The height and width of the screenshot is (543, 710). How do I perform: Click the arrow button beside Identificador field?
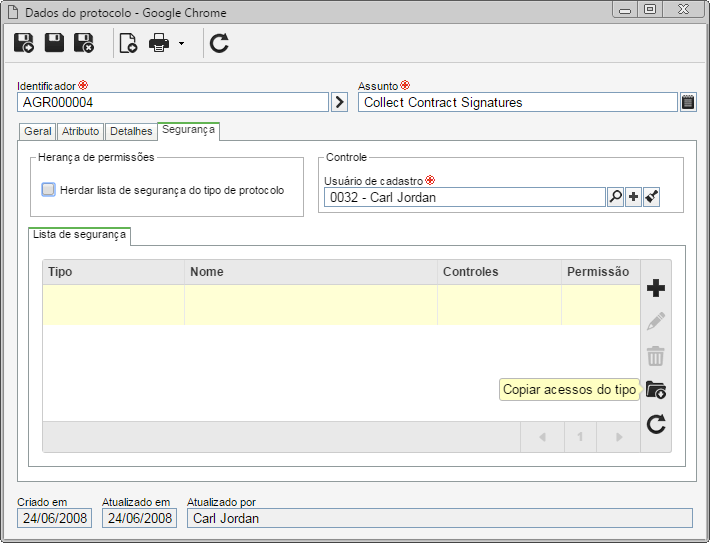click(339, 102)
